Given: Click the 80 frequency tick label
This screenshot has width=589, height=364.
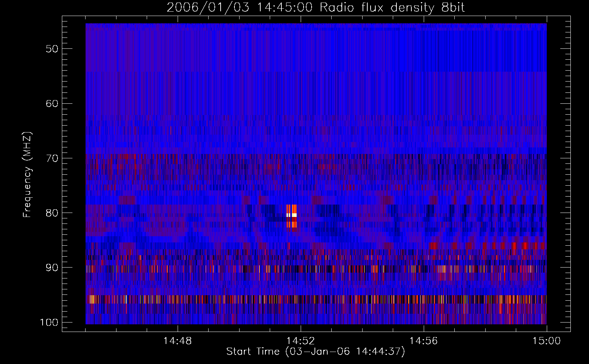Looking at the screenshot, I should [52, 213].
